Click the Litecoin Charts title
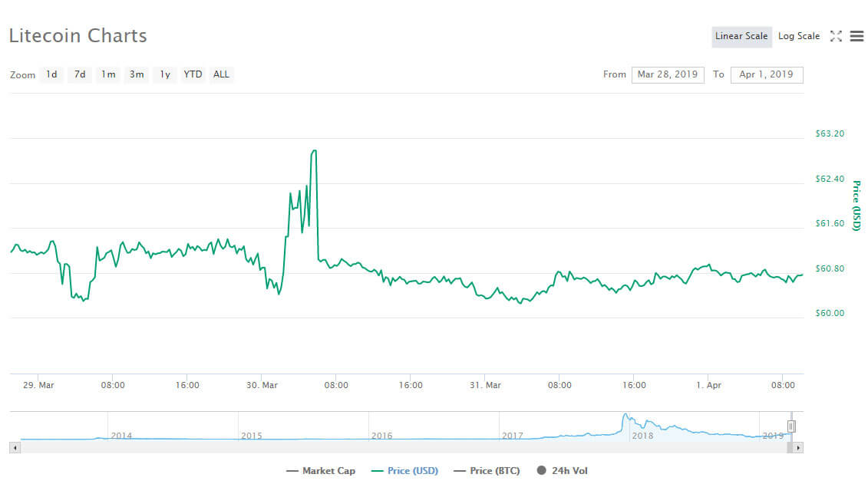This screenshot has width=868, height=484. click(78, 36)
